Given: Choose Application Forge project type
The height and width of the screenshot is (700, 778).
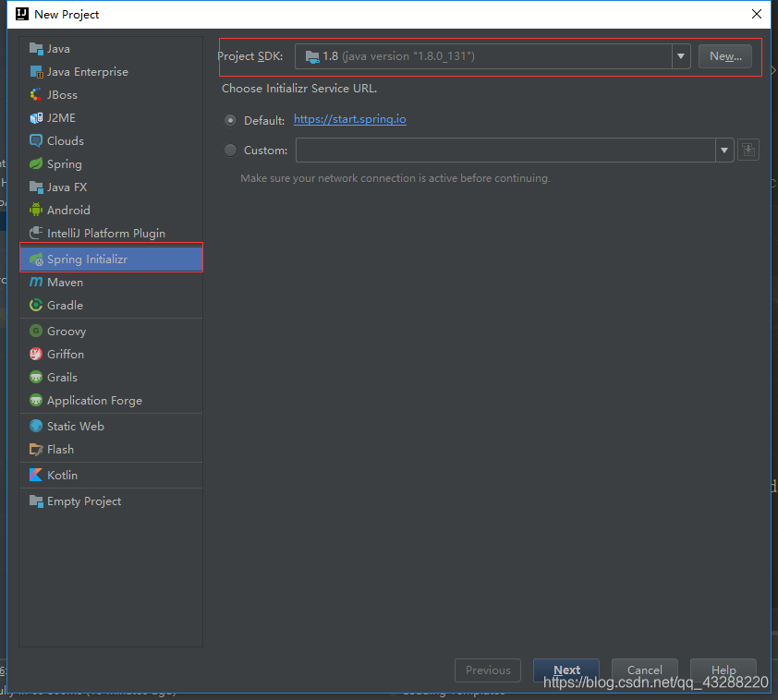Looking at the screenshot, I should [111, 400].
